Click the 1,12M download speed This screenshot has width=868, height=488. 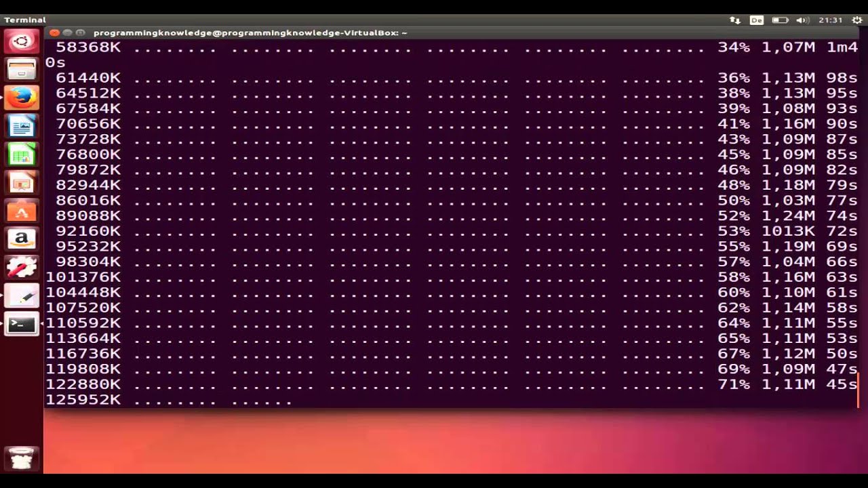[x=788, y=354]
